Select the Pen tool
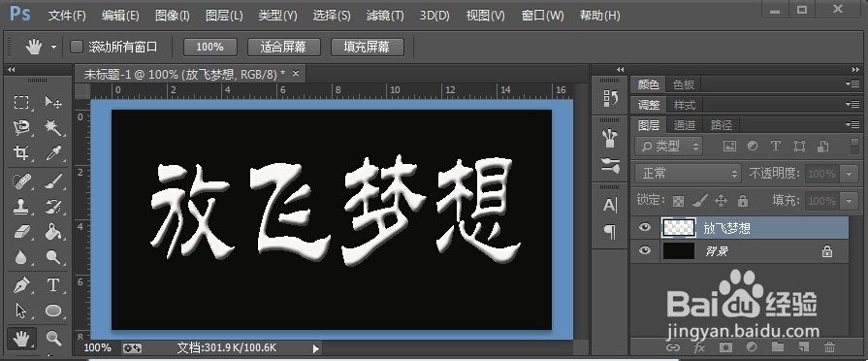This screenshot has width=868, height=361. (x=21, y=285)
